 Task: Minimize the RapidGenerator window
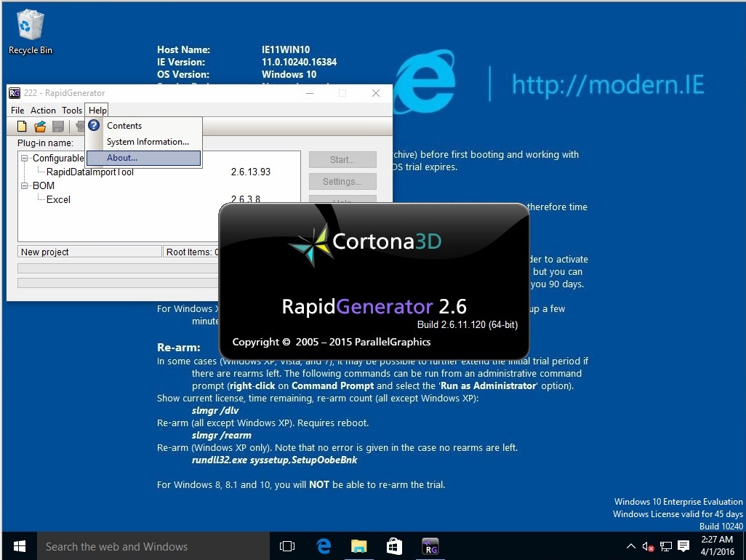310,93
